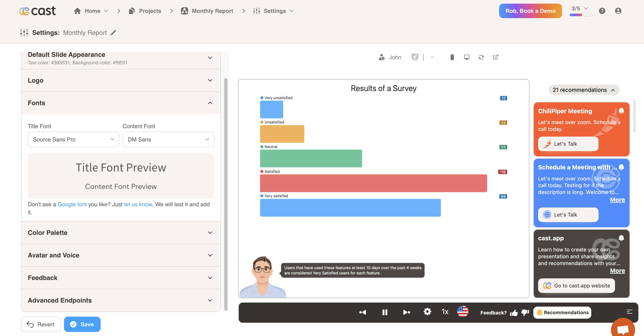644x336 pixels.
Task: Refresh the presentation preview
Action: 481,57
